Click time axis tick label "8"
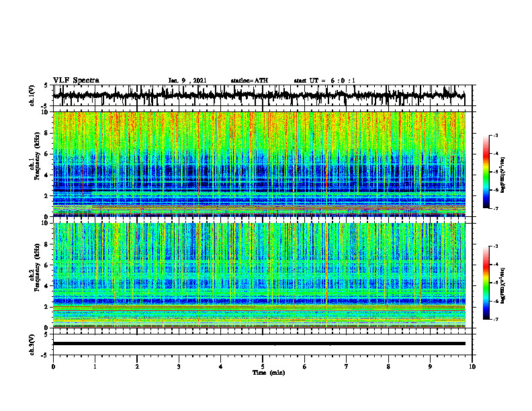The width and height of the screenshot is (532, 411). 388,367
